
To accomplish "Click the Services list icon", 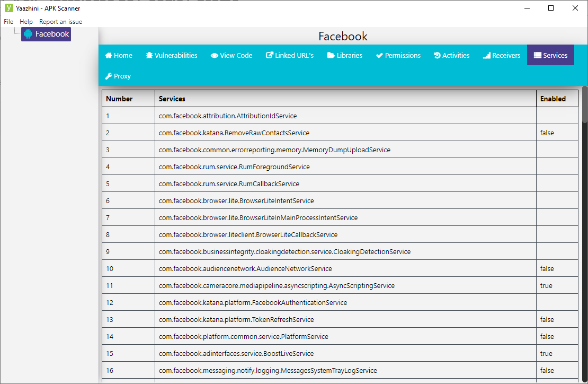I will pos(538,55).
